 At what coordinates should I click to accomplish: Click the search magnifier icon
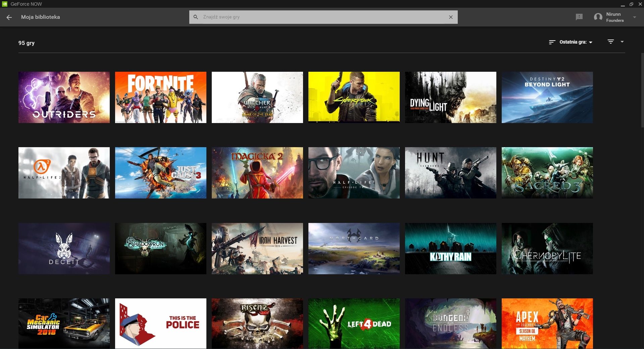tap(196, 17)
